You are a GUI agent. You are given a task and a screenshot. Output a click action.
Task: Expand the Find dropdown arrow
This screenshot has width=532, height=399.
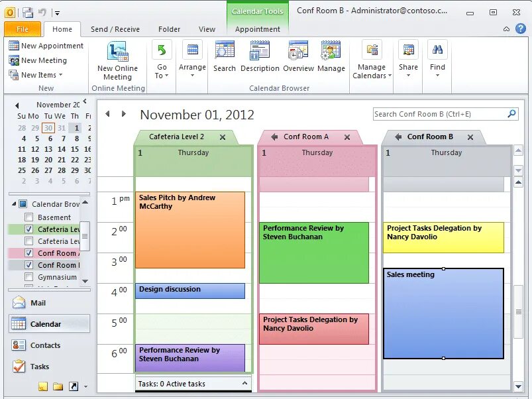[x=437, y=76]
